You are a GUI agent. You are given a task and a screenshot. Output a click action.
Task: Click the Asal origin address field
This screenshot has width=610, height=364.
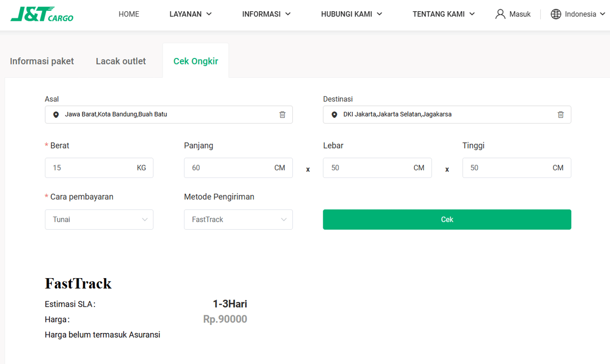169,114
